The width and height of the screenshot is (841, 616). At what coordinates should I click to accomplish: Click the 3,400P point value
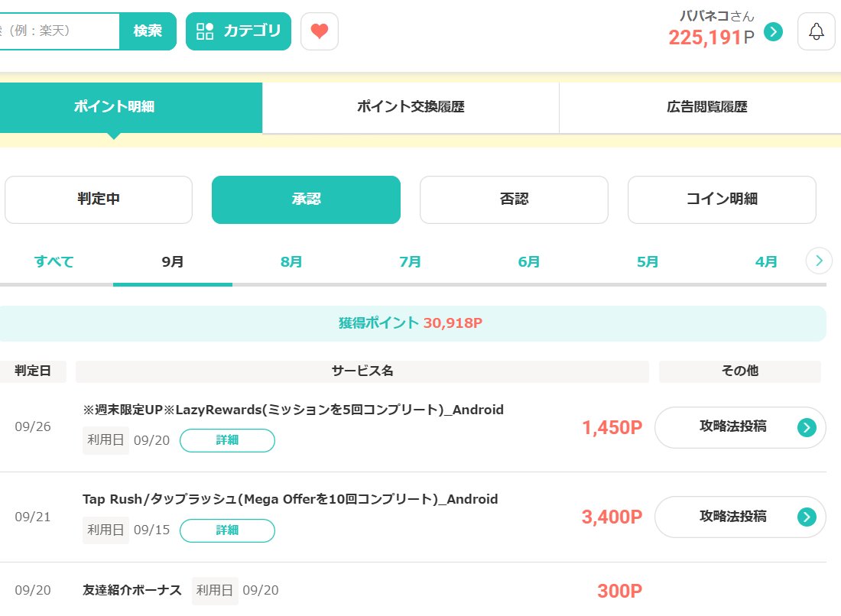612,517
